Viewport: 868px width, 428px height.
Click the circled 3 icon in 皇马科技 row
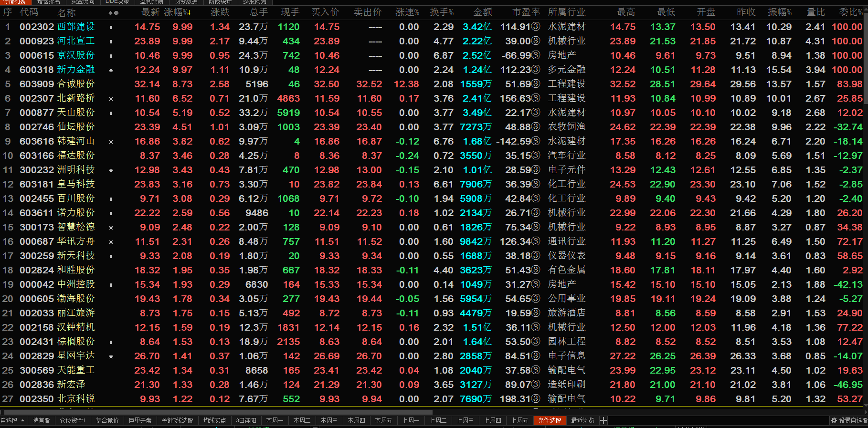536,185
